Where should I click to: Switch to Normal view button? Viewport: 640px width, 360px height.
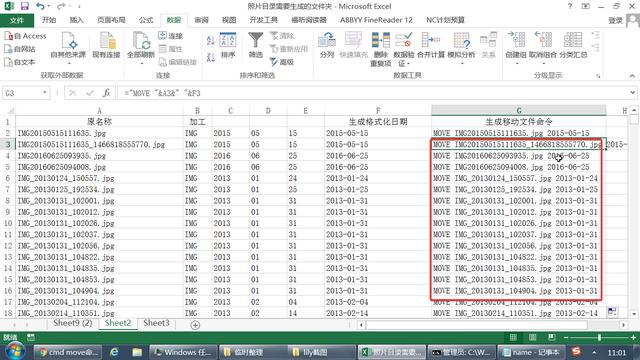[x=513, y=337]
